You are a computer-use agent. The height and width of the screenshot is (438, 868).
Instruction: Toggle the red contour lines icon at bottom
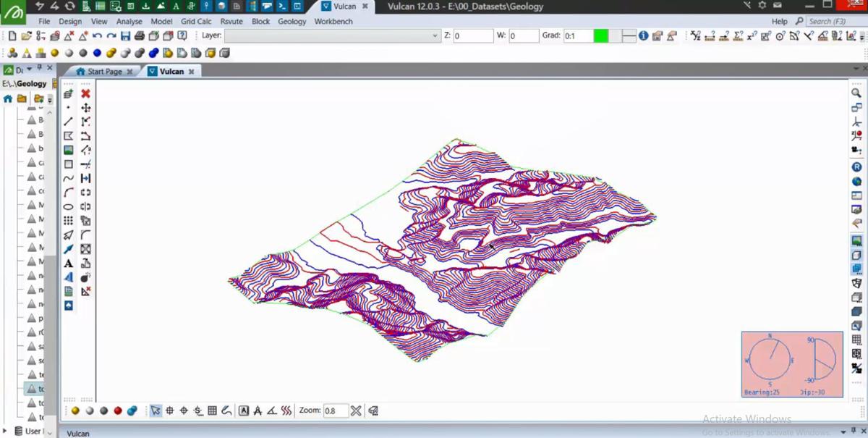(x=286, y=410)
